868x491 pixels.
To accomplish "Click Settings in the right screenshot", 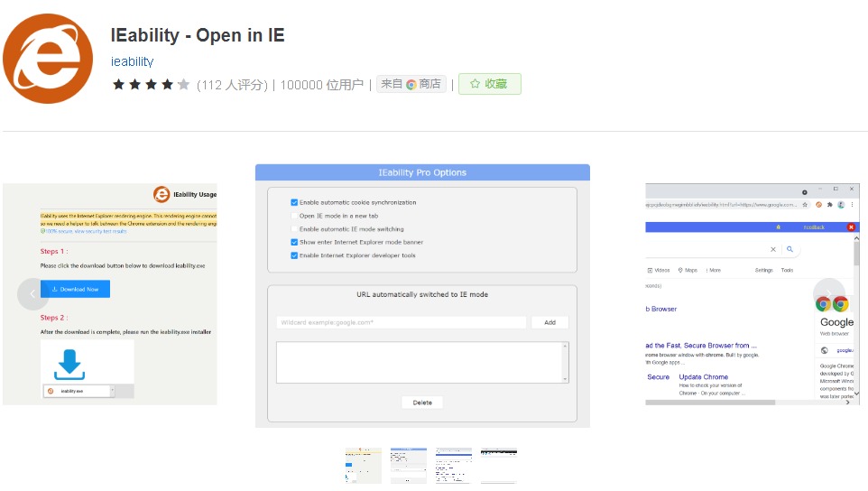I will coord(764,270).
